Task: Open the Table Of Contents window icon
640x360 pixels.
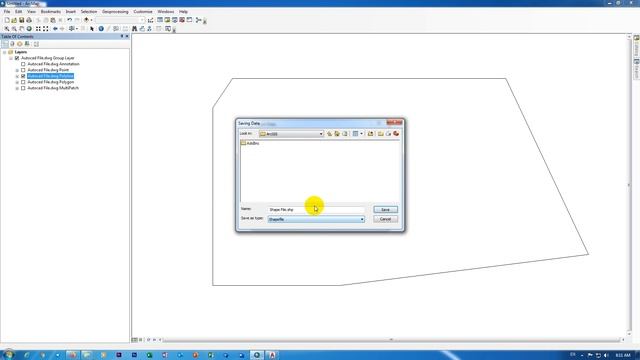Action: pos(160,20)
